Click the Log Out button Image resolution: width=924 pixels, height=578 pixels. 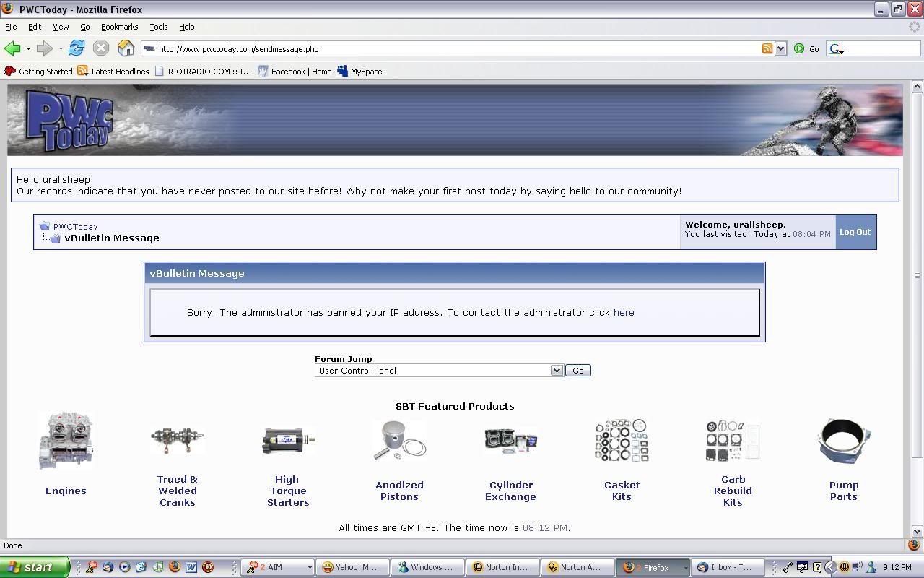(x=855, y=232)
